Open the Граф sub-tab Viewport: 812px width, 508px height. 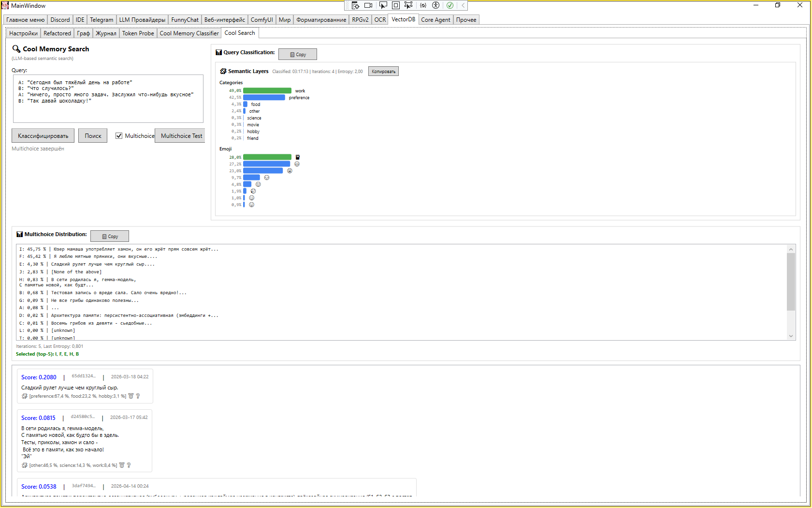pos(83,33)
